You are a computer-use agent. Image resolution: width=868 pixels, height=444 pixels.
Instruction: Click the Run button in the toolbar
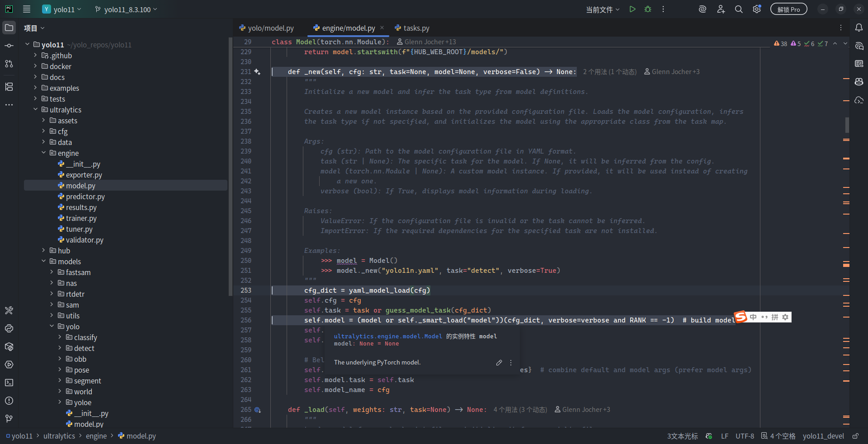(x=632, y=9)
